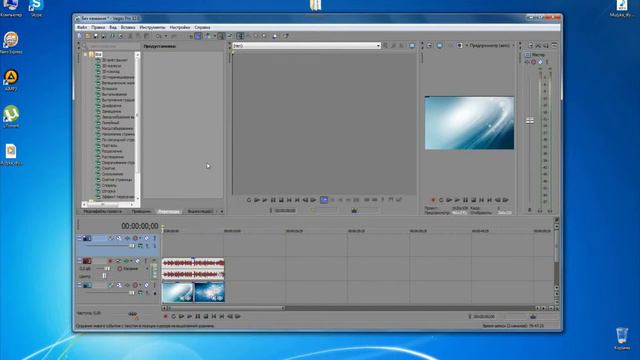Click the Open project folder icon

point(87,36)
